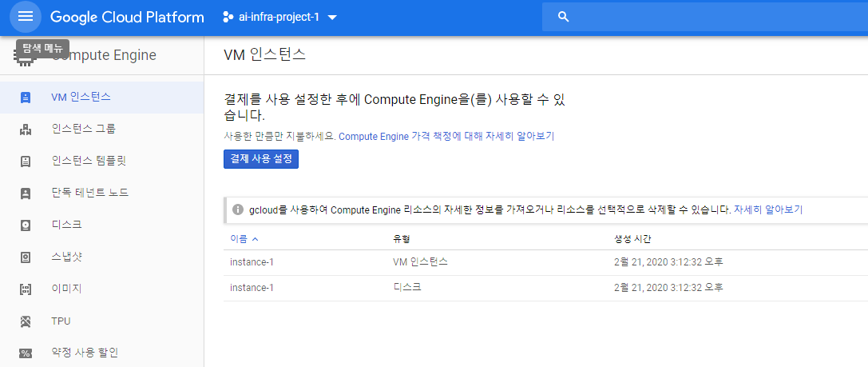Click the 인스턴스 템플릿 sidebar icon

tap(25, 162)
